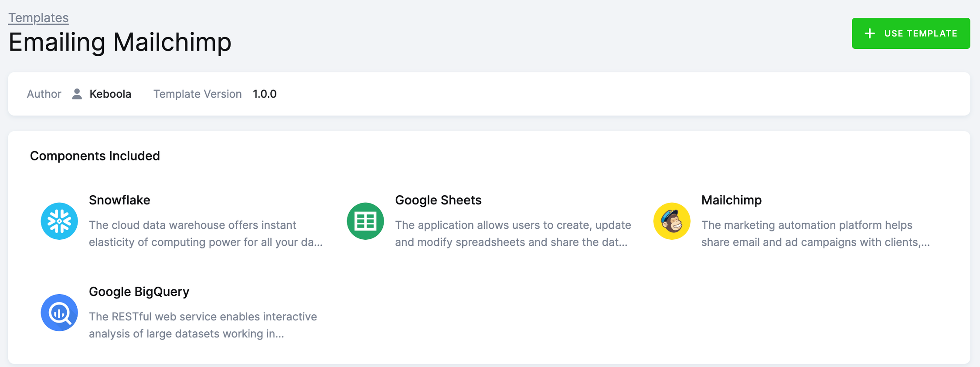Click the Use Template button

pyautogui.click(x=911, y=33)
